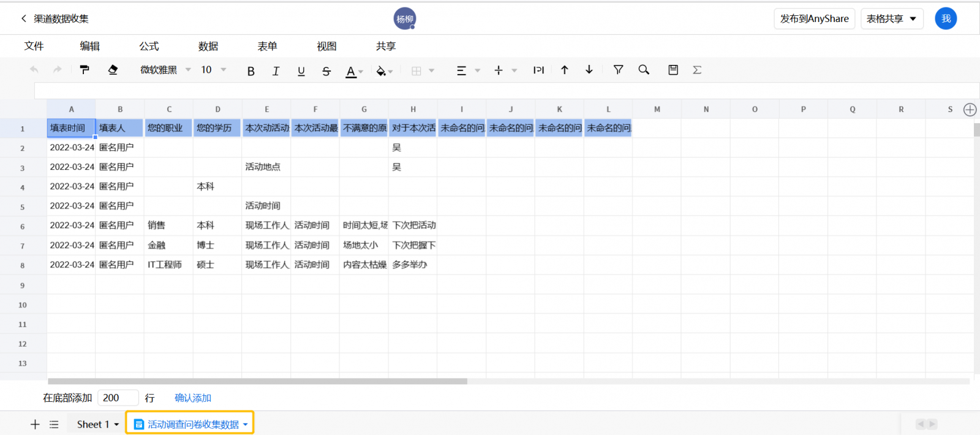Expand the font color dropdown arrow

coord(361,72)
